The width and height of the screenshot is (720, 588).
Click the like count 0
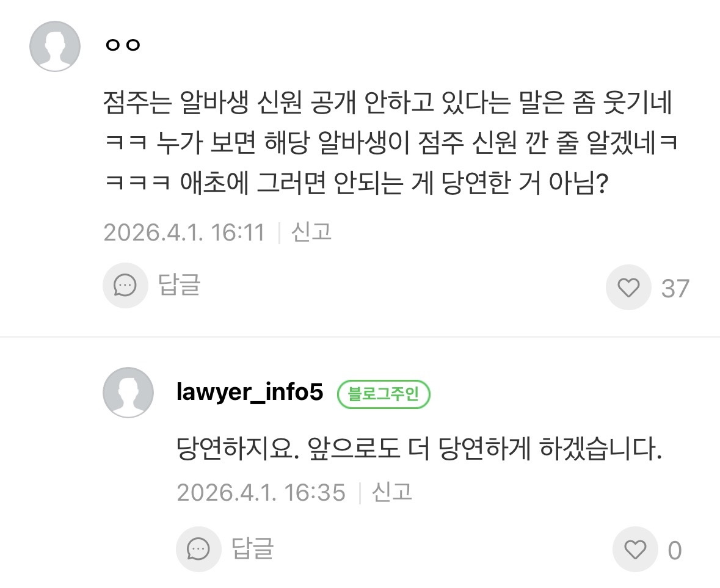point(674,551)
